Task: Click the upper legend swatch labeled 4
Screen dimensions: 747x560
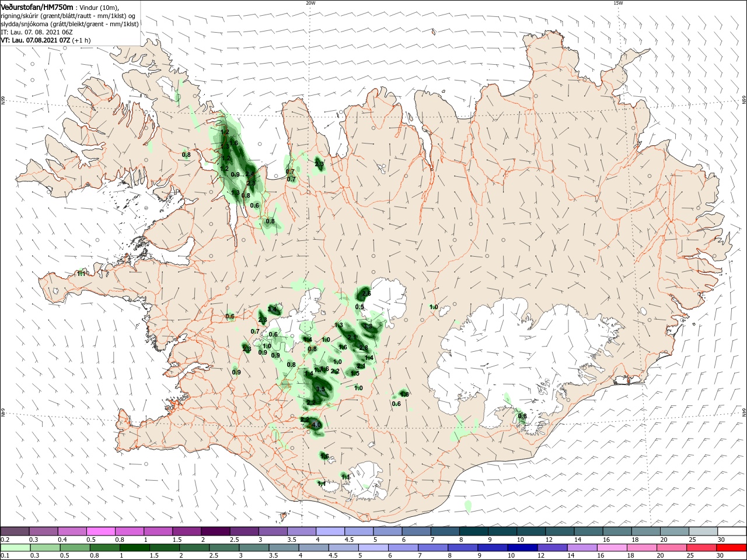Action: click(330, 531)
